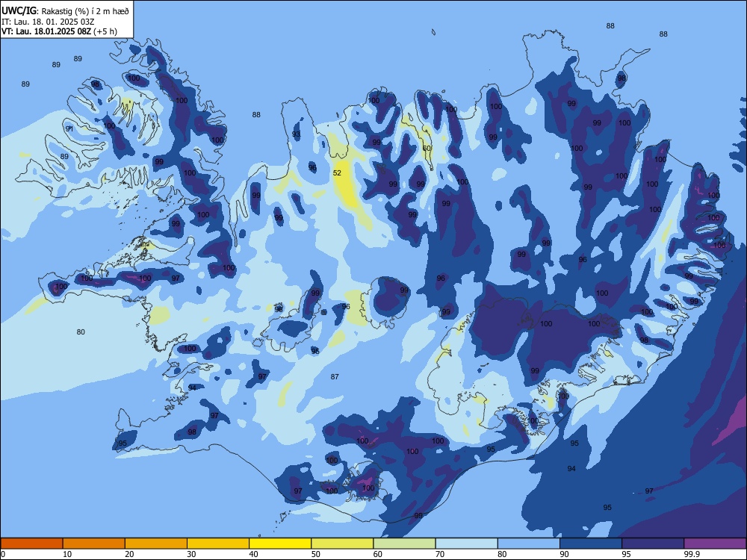Screen dimensions: 747x560
Task: Click the title 'UWC/IG: Rakastig (%) í 2 m hæð'
Action: click(65, 11)
